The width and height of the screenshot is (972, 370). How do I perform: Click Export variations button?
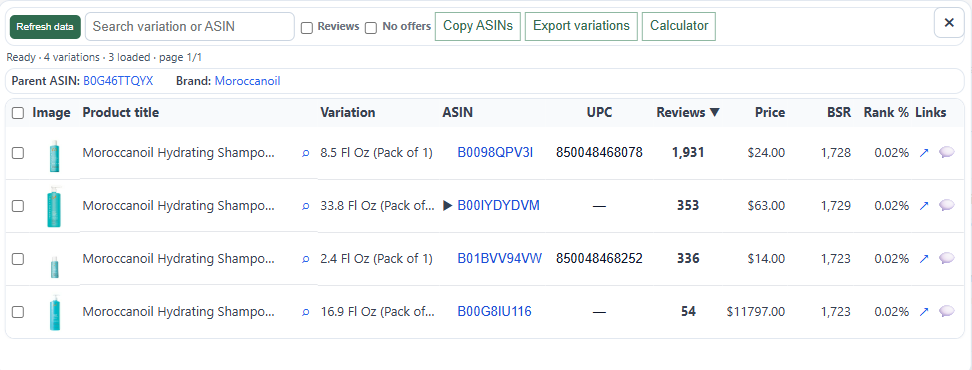tap(581, 26)
